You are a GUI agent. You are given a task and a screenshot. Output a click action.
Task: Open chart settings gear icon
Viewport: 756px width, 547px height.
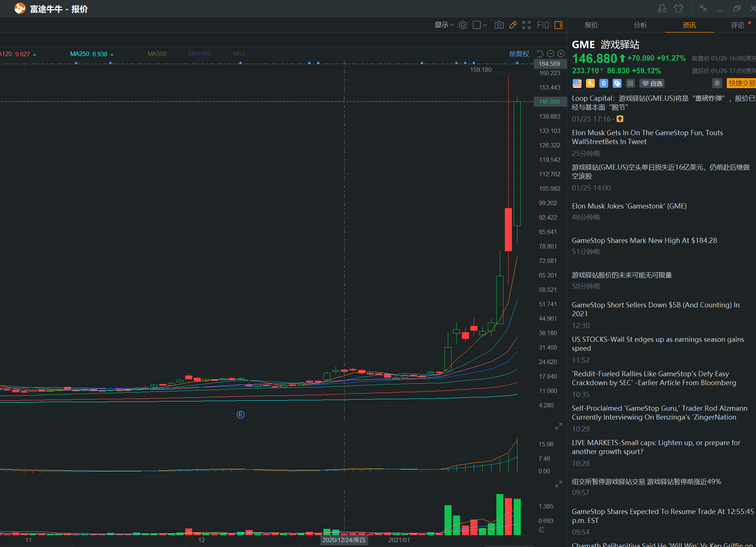coord(463,25)
